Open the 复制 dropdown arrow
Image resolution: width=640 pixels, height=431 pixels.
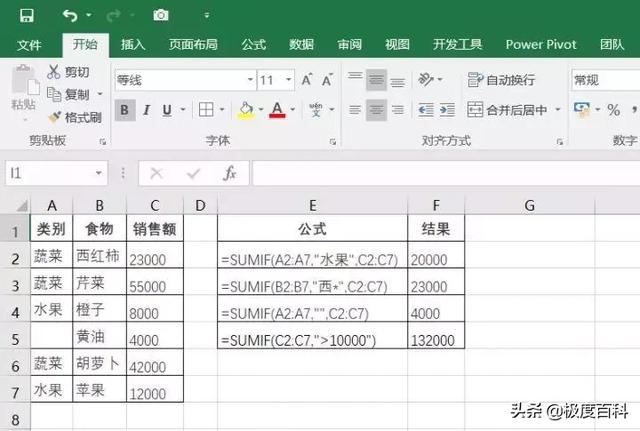[x=100, y=94]
